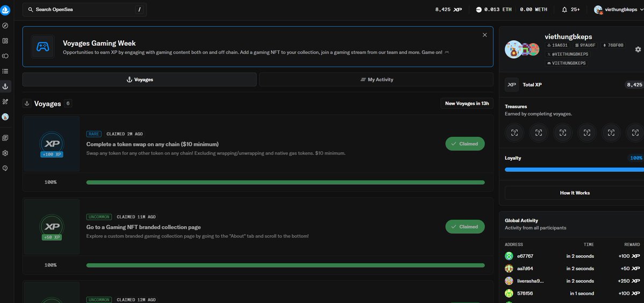This screenshot has width=644, height=303.
Task: Open the profile avatar icon in sidebar
Action: click(x=5, y=117)
